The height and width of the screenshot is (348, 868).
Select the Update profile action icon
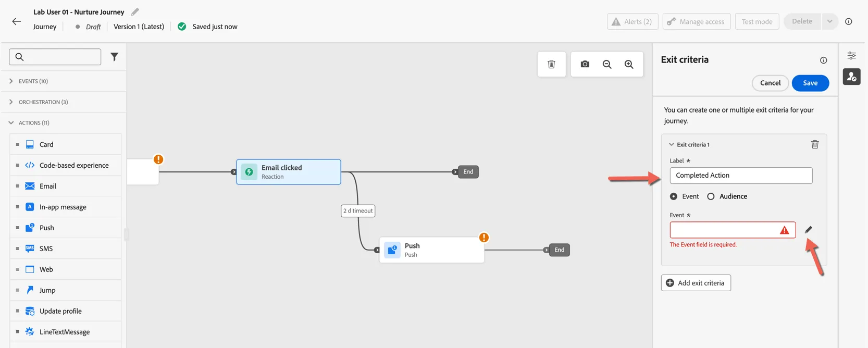(30, 311)
